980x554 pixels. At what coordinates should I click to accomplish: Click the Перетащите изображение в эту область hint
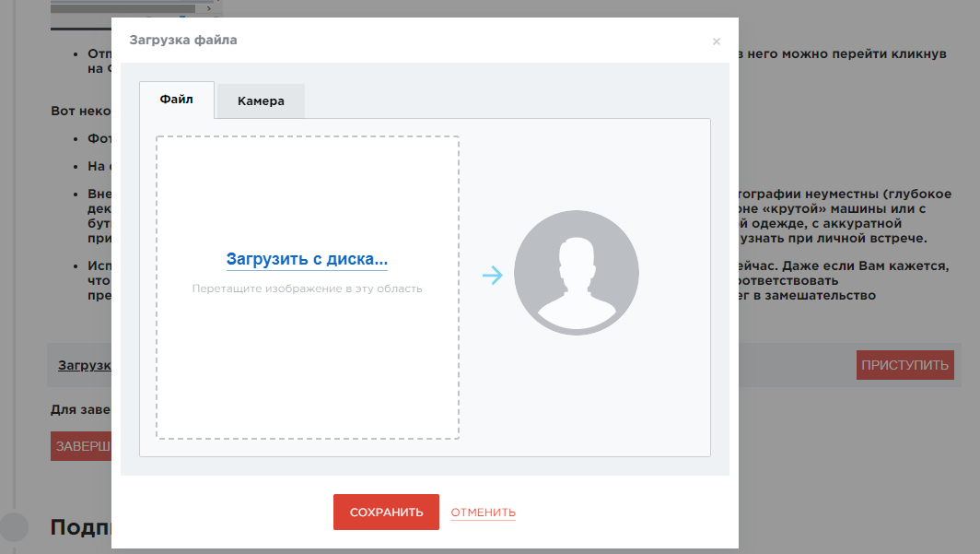pyautogui.click(x=307, y=289)
